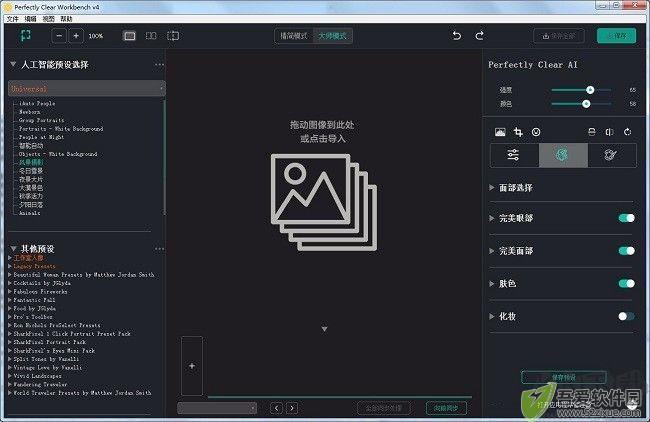Select the highlighted green landscape preset
Viewport: 650px width, 422px height.
coord(31,162)
